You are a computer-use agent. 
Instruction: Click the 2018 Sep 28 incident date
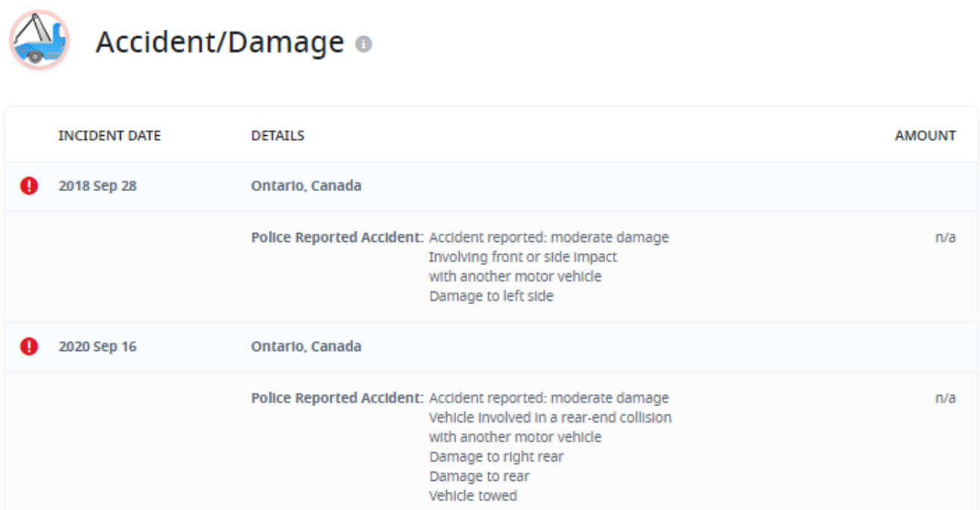coord(98,186)
